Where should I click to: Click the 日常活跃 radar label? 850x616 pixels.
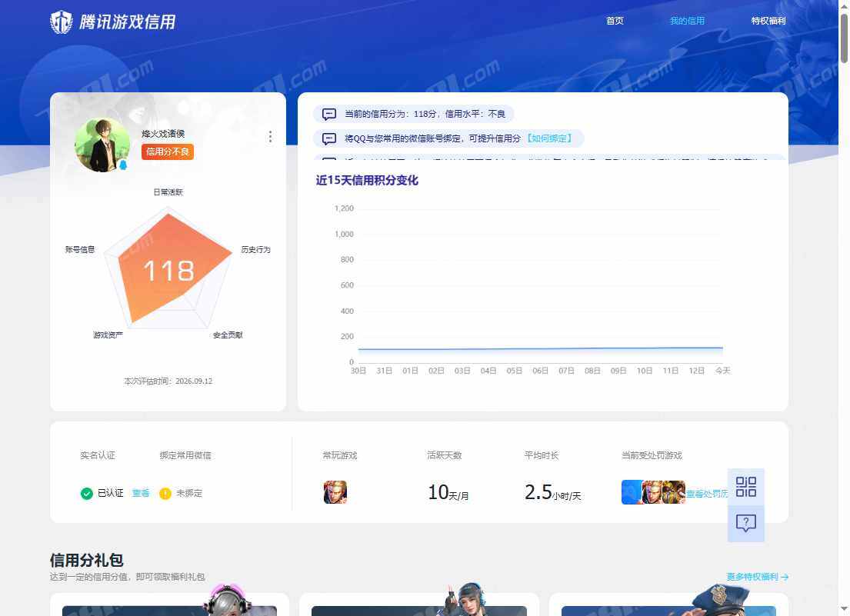coord(168,191)
